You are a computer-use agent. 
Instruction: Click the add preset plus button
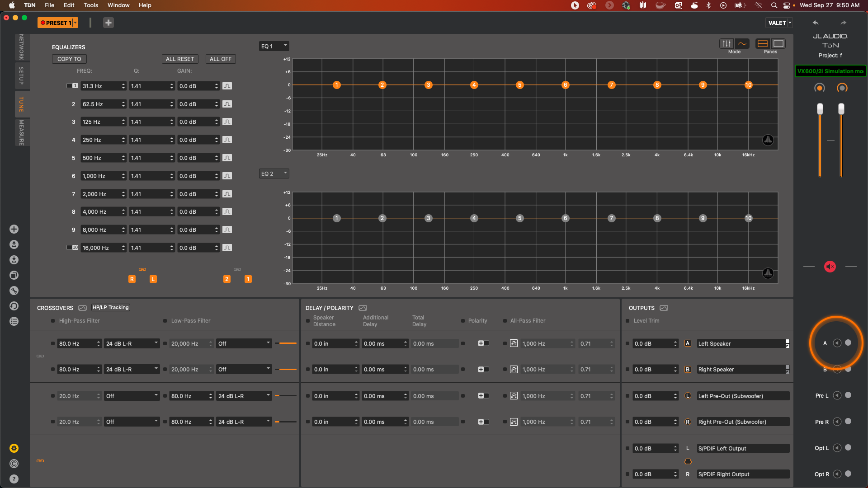[x=108, y=23]
